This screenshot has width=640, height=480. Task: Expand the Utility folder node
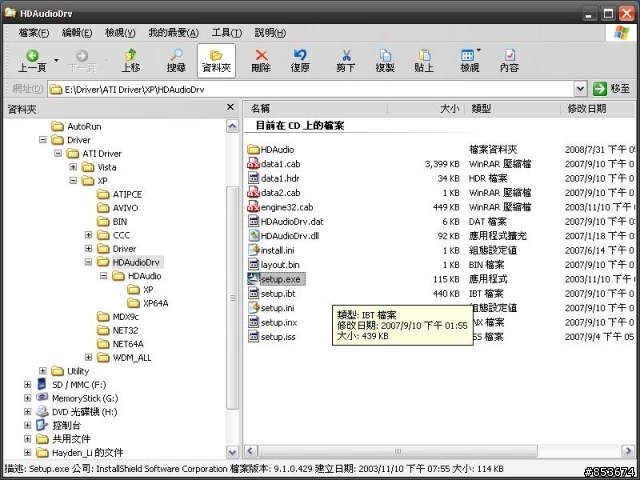pos(42,371)
